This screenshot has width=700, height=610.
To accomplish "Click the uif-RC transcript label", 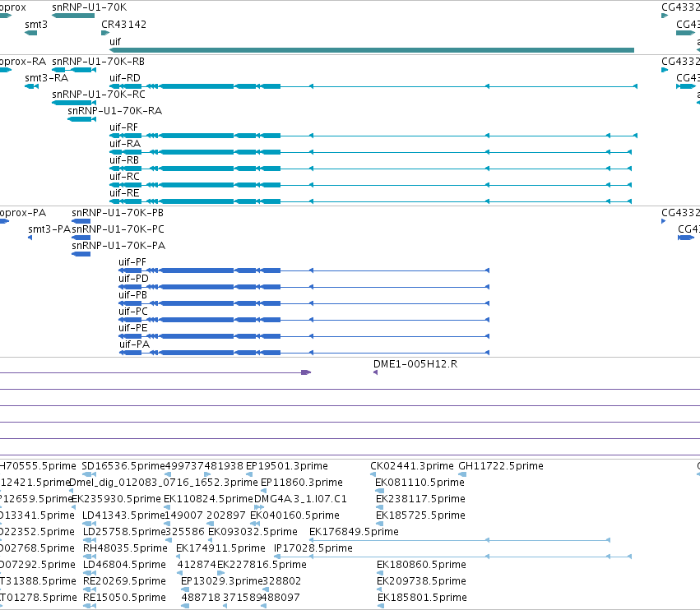I will (x=124, y=177).
